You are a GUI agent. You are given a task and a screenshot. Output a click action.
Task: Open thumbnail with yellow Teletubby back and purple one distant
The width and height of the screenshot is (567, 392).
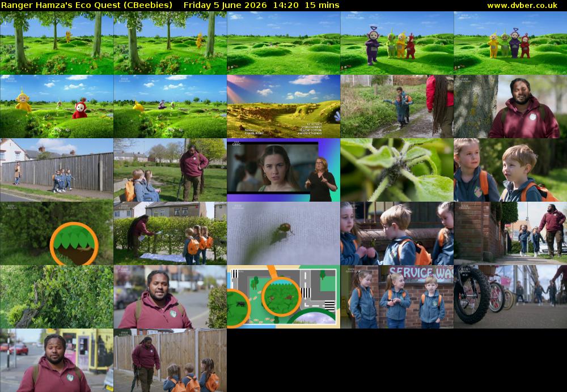coord(170,106)
